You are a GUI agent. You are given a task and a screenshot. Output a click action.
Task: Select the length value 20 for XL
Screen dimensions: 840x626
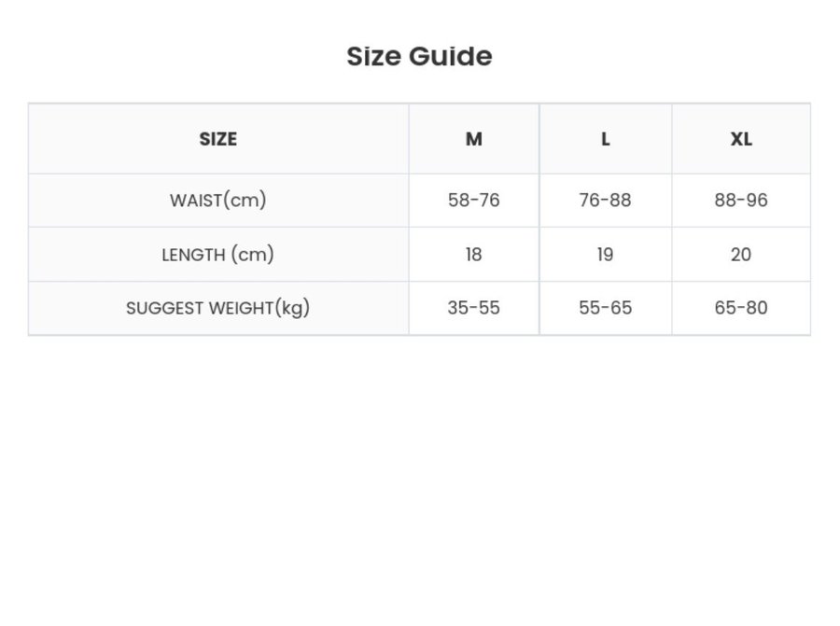click(741, 255)
